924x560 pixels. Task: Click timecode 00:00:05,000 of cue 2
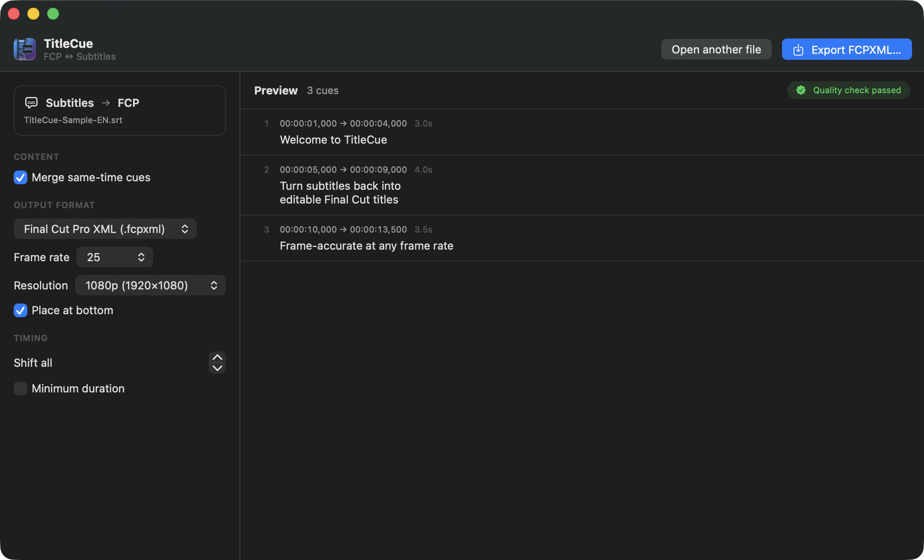pos(308,170)
